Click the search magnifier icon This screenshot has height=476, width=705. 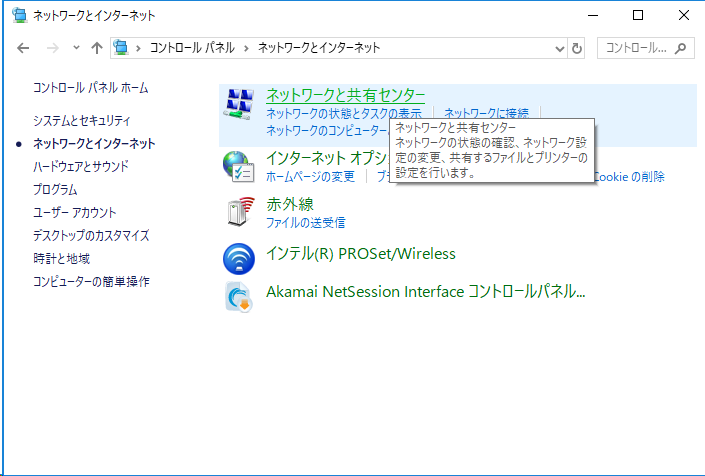point(680,48)
